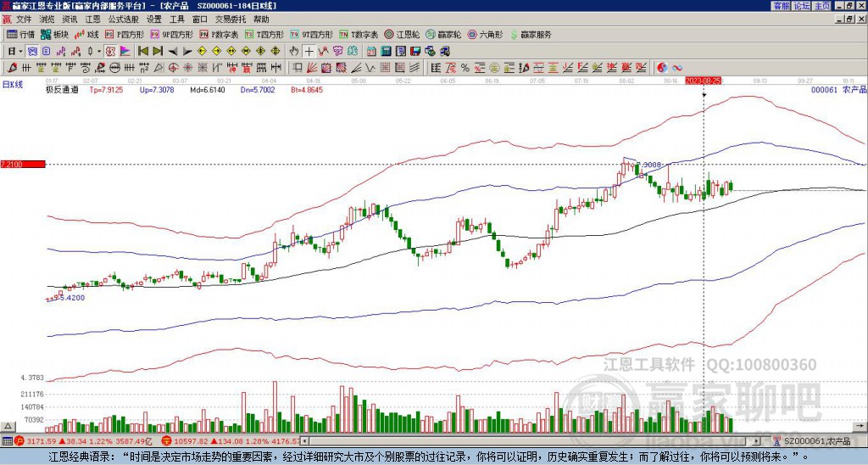Step forward one bar with black right arrow

point(187,52)
